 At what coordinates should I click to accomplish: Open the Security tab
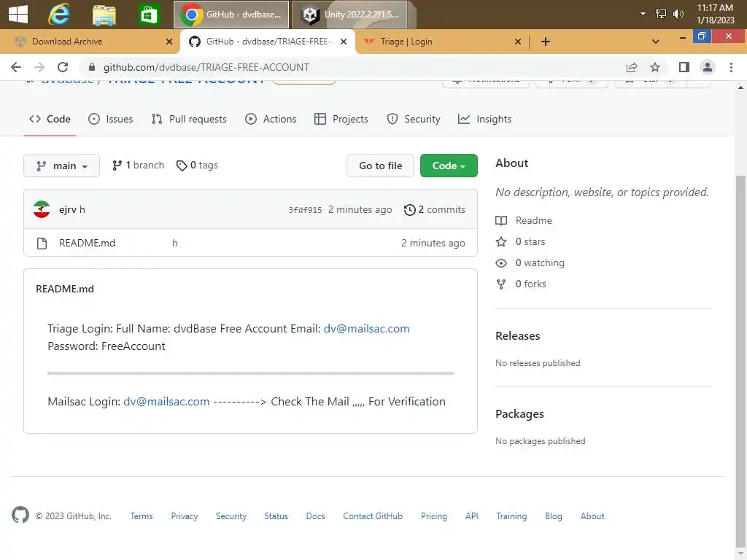click(x=414, y=119)
